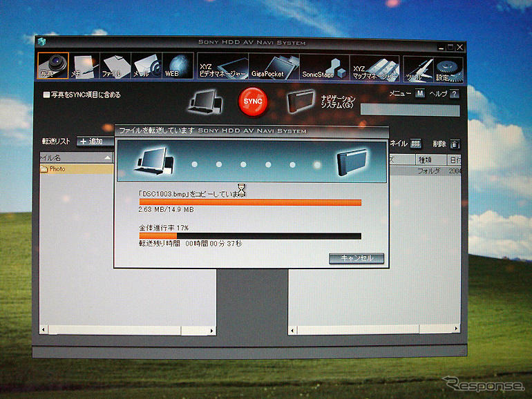
Task: Launch XYZ ビデオマネージャー
Action: click(222, 67)
